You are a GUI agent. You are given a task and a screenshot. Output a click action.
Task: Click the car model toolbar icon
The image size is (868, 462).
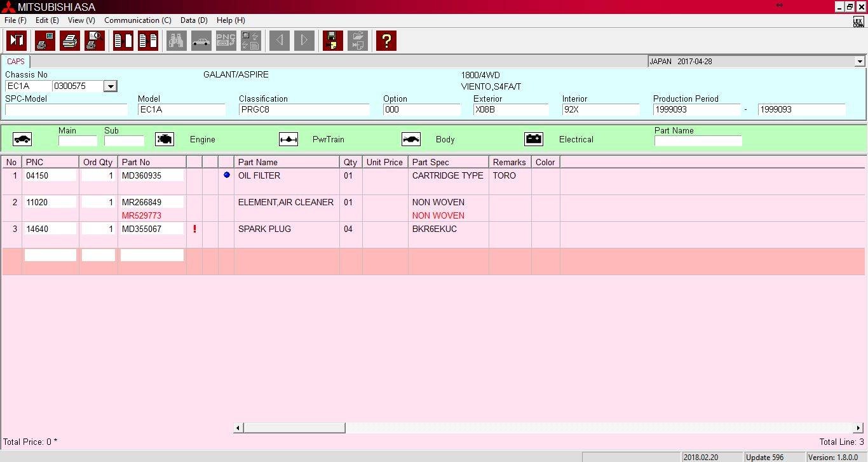pos(201,41)
